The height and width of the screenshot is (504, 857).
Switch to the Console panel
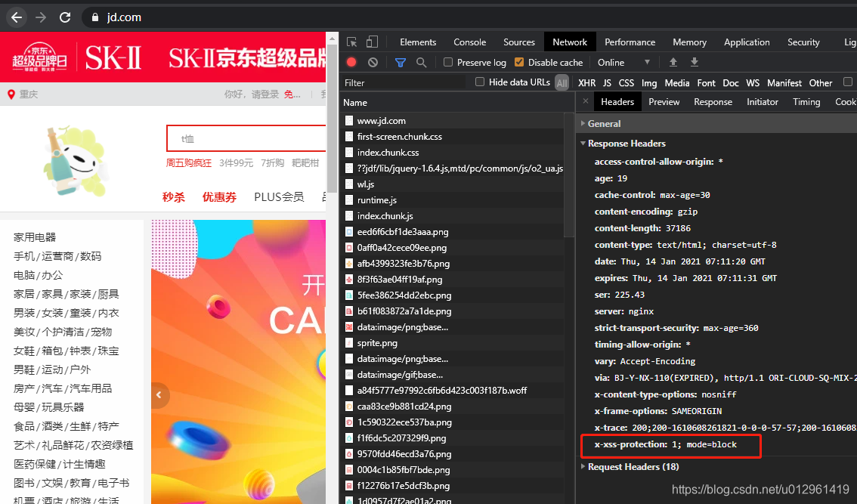tap(469, 42)
